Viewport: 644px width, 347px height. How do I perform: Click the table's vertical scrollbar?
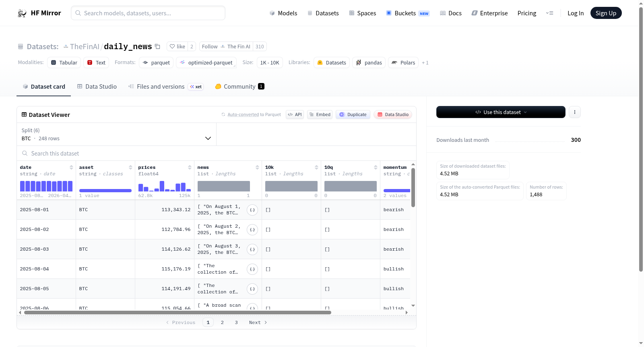click(413, 187)
